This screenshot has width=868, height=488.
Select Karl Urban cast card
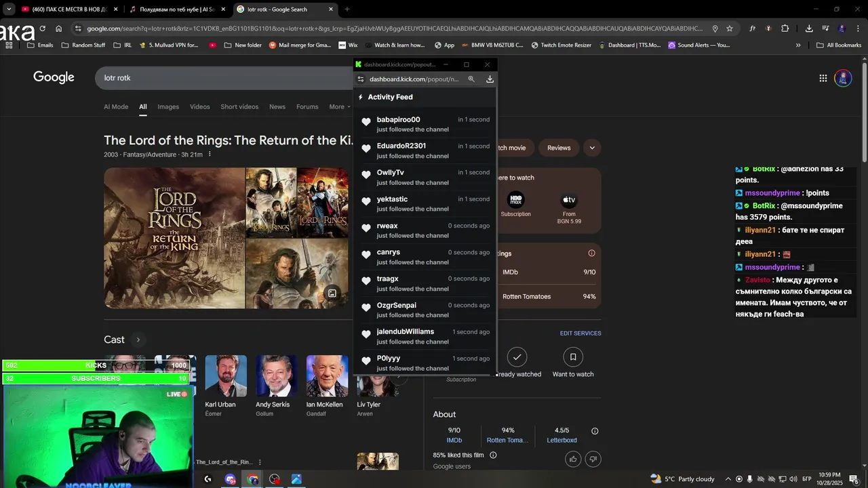pyautogui.click(x=226, y=386)
